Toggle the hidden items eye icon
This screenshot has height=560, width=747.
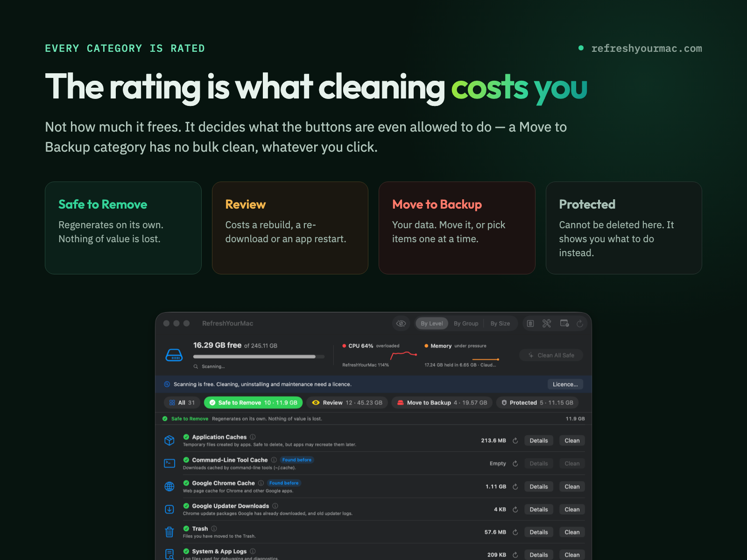[401, 323]
